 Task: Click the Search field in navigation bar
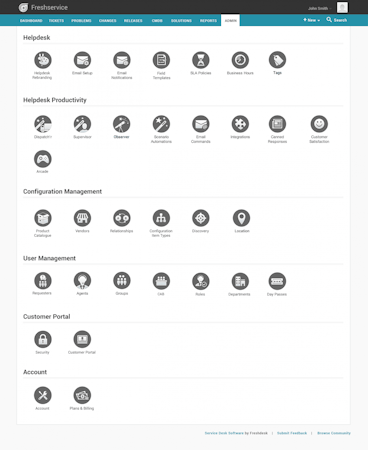(x=337, y=20)
